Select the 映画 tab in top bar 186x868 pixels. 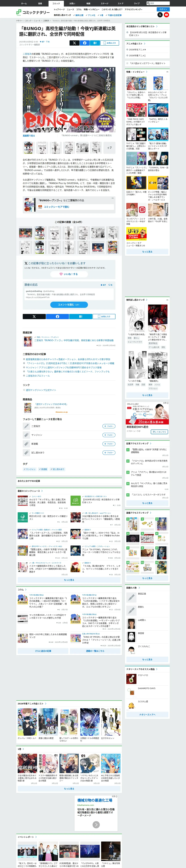[89, 3]
